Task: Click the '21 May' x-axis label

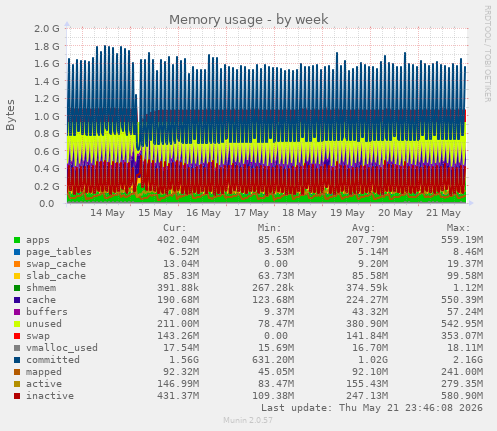Action: pos(443,213)
